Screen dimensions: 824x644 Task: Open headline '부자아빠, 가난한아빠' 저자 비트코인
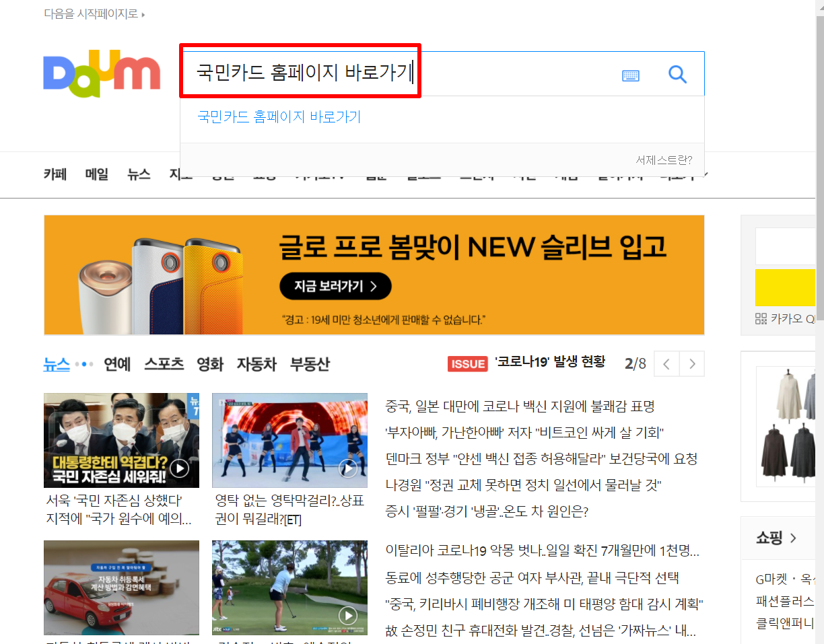tap(525, 432)
